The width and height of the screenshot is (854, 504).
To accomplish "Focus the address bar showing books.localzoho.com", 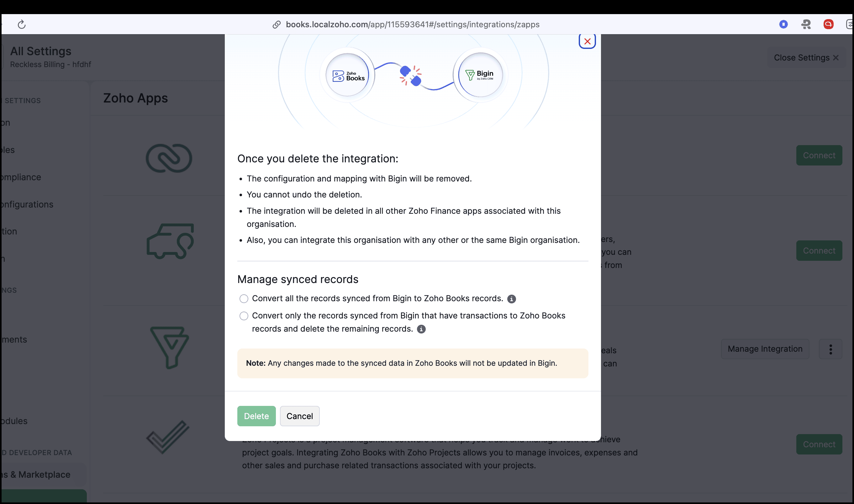I will point(412,24).
